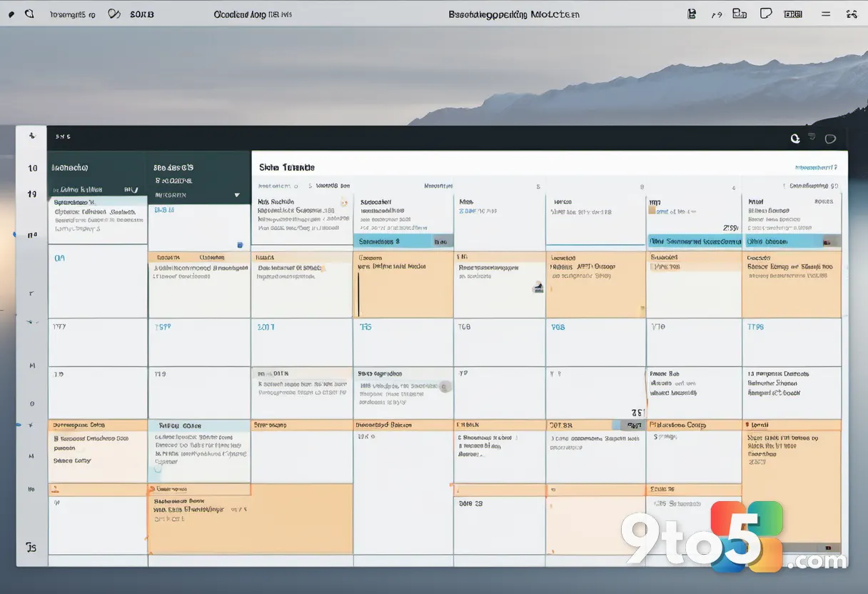Select number 10 in the left sidebar

click(32, 168)
